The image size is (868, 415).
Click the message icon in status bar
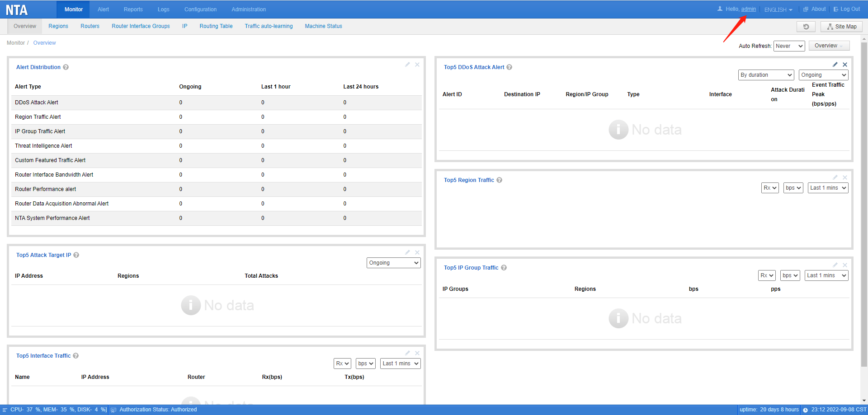(113, 410)
